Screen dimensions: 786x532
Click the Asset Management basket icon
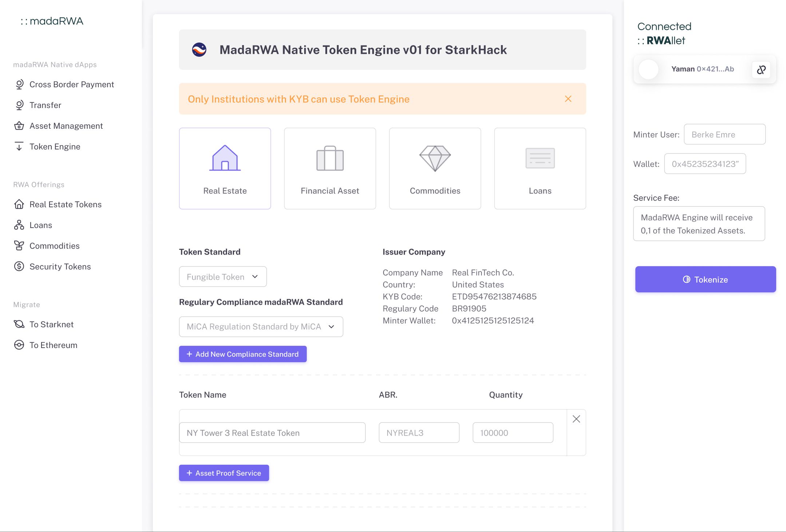(x=19, y=126)
